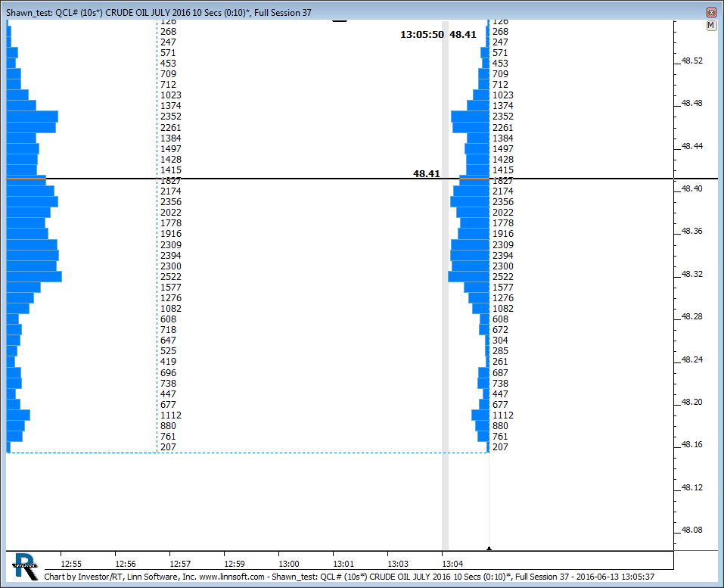Select the 2522 volume bar in the right profile

468,277
